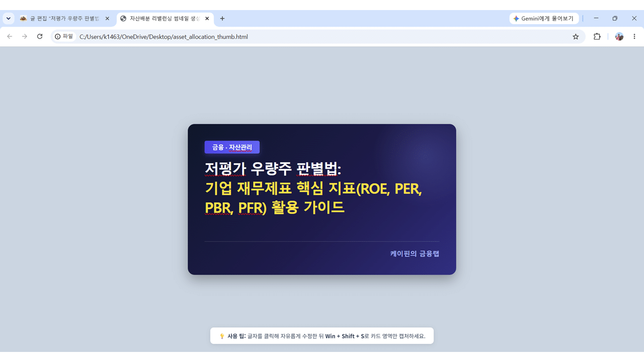Open Chrome's three-dot menu

pos(634,37)
